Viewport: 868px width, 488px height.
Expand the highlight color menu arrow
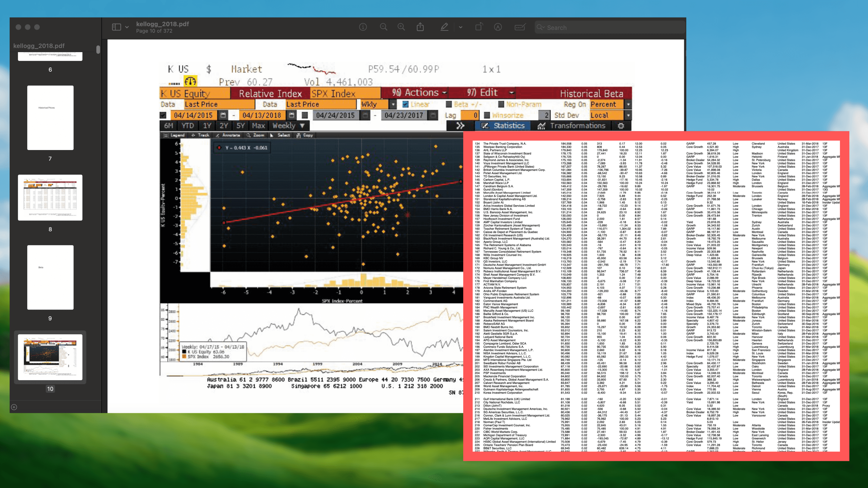[460, 27]
